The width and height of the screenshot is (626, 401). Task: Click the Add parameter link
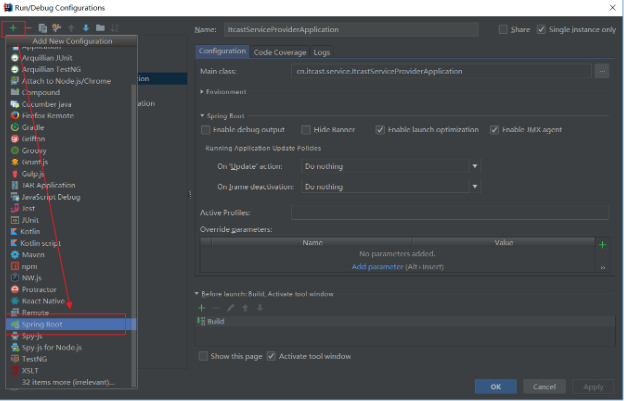pos(377,267)
